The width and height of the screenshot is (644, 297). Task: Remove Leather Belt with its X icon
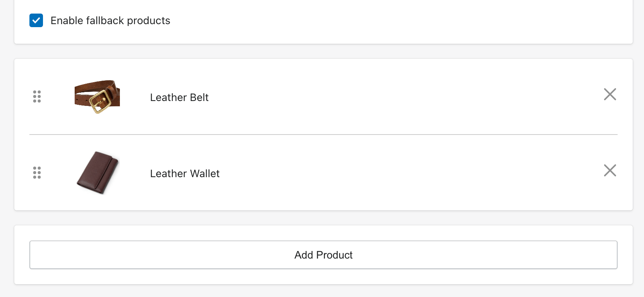point(610,94)
